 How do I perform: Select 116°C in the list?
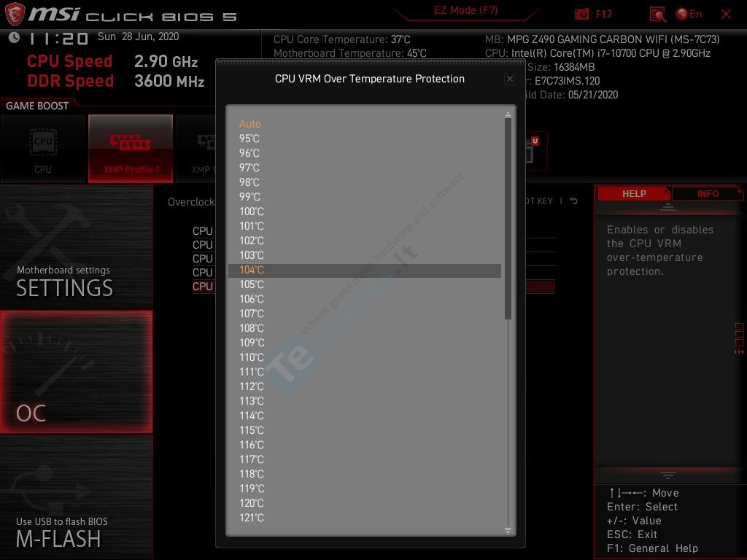[365, 445]
